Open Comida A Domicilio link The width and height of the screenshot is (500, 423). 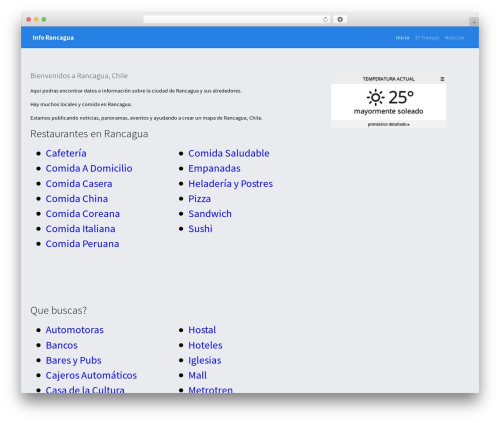click(x=89, y=168)
